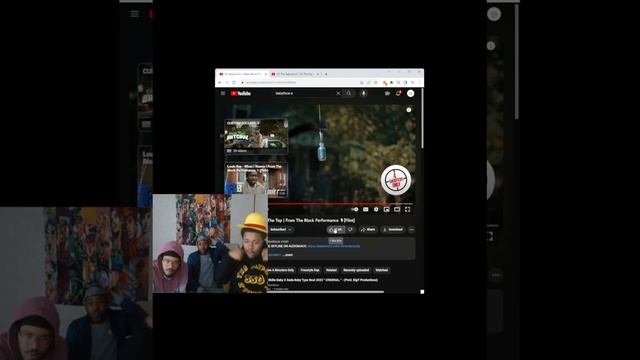The image size is (640, 360).
Task: Open the Chrome three-dot menu
Action: click(x=419, y=82)
